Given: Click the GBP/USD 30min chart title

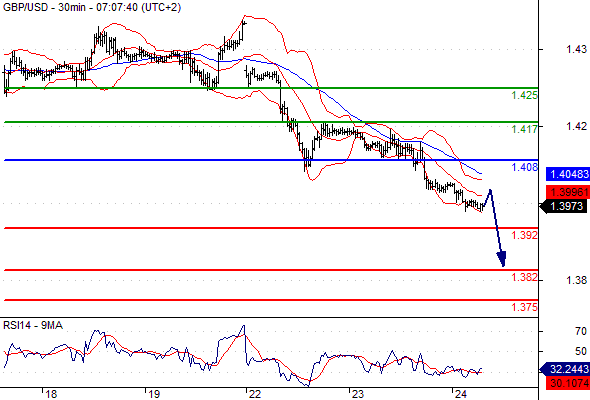Looking at the screenshot, I should pyautogui.click(x=92, y=7).
